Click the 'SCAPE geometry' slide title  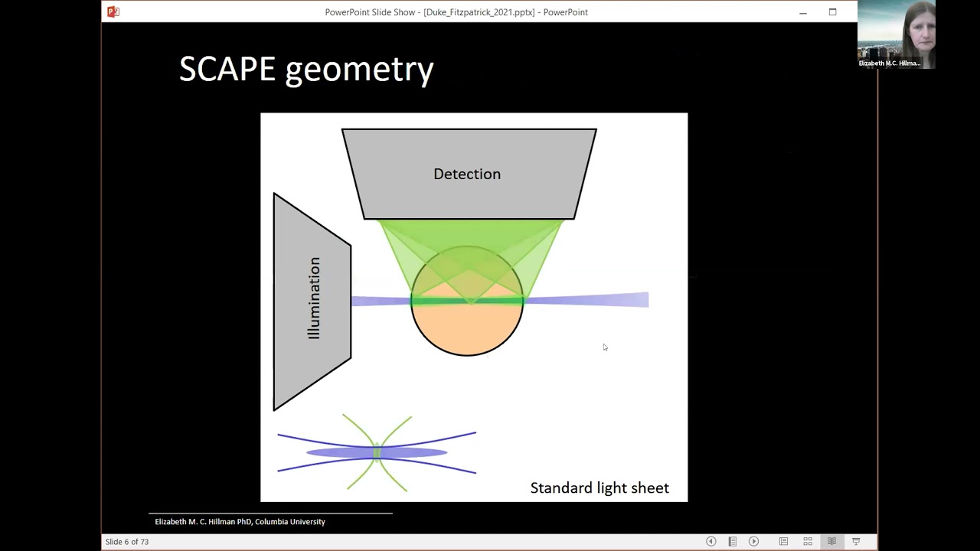[306, 70]
